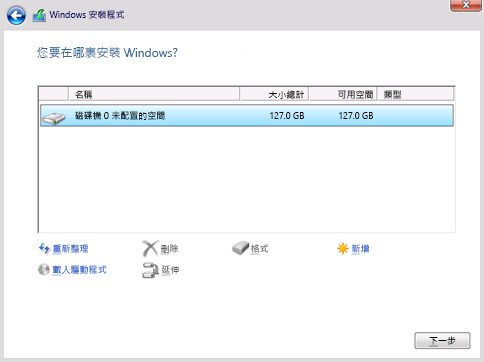
Task: Click the new (新增) starburst icon
Action: click(343, 248)
